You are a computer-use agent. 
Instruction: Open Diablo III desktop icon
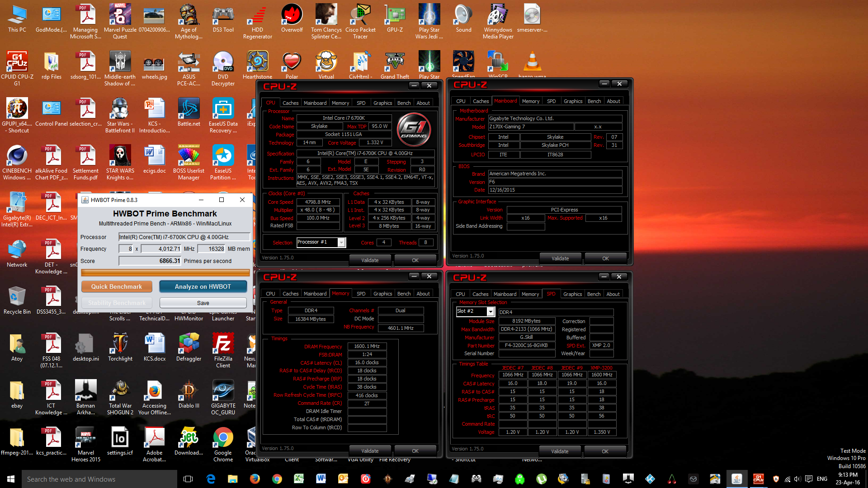(x=189, y=394)
